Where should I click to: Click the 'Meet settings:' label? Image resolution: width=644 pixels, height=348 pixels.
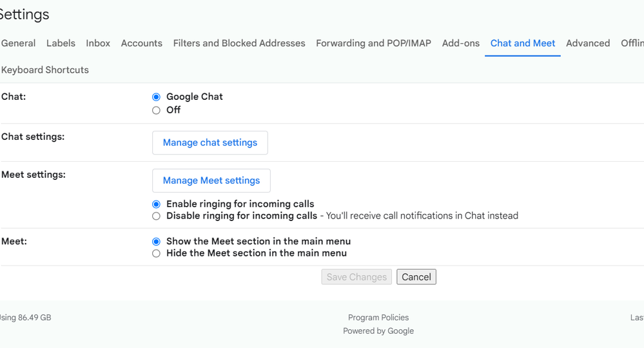34,175
